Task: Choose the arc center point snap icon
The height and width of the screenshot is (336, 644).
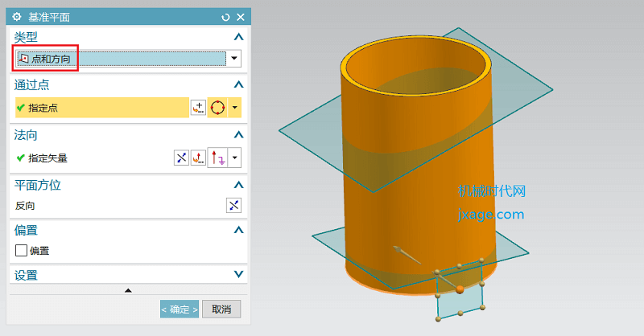Action: [217, 108]
